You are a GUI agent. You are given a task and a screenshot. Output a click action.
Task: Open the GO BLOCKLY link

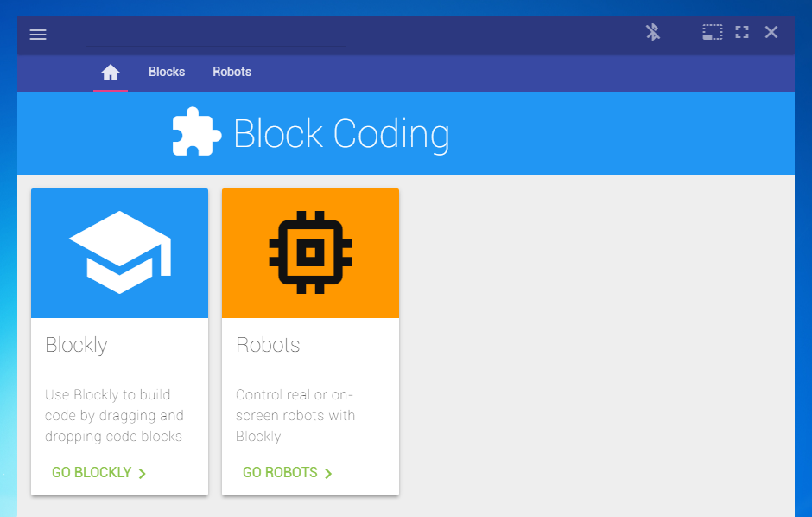pyautogui.click(x=99, y=472)
